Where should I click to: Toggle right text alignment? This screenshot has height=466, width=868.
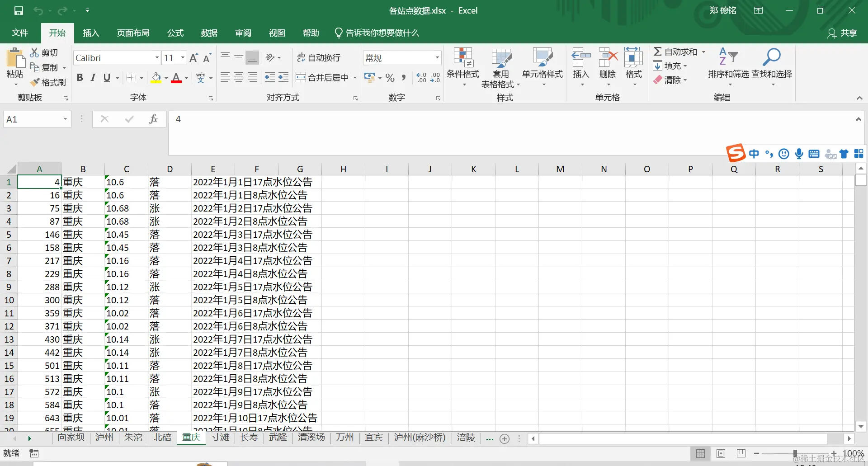pyautogui.click(x=252, y=77)
